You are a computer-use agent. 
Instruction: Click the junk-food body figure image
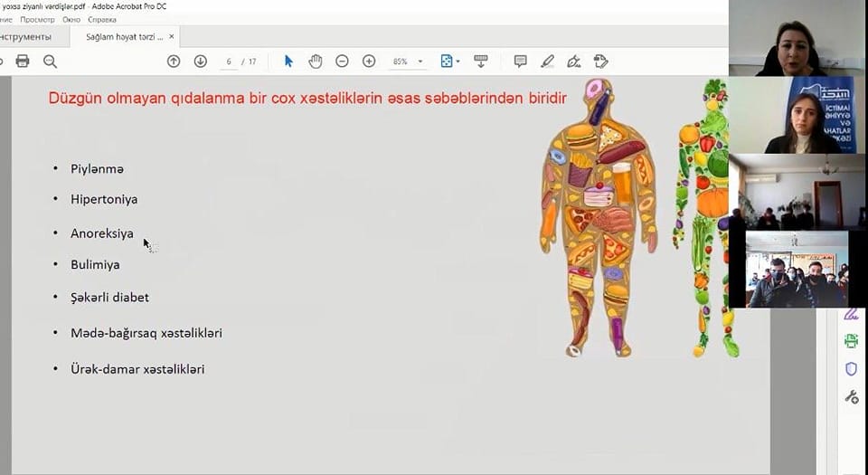(599, 218)
